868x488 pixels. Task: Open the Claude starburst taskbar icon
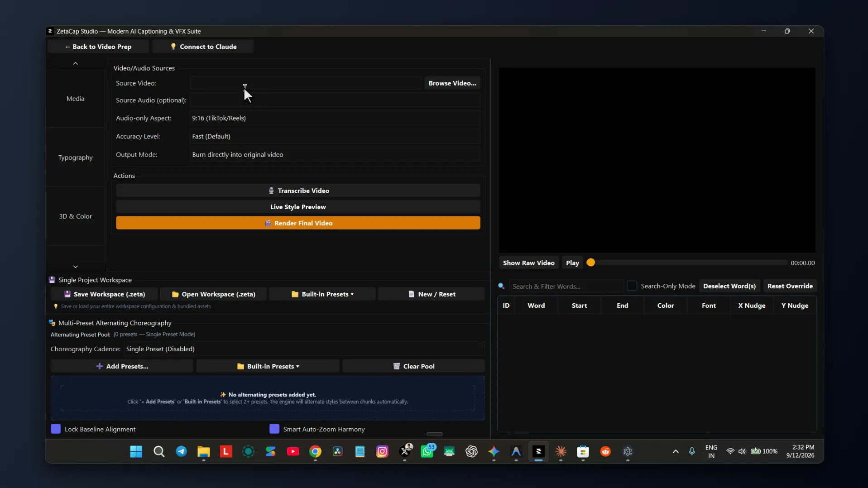[x=561, y=451]
